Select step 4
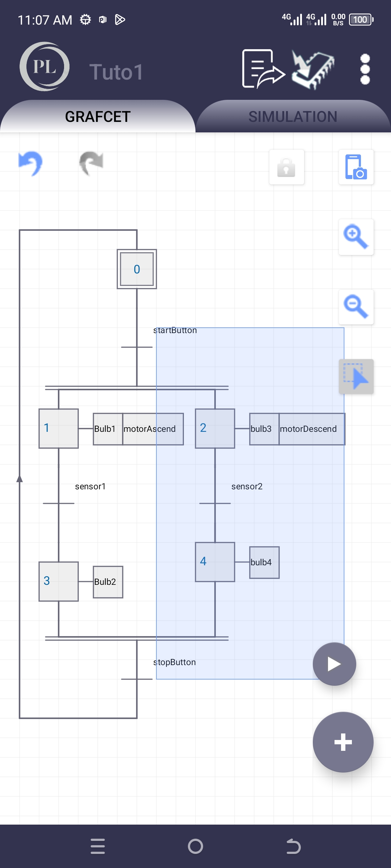 [215, 562]
